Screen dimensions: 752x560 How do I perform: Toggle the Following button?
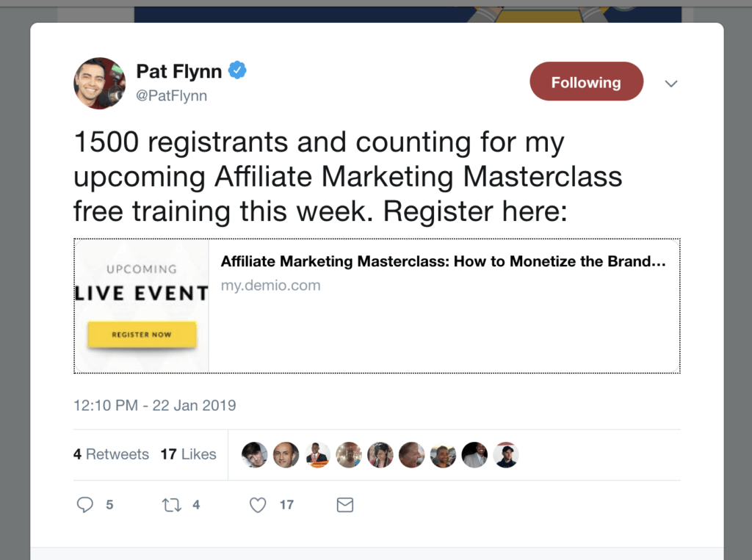click(x=586, y=82)
